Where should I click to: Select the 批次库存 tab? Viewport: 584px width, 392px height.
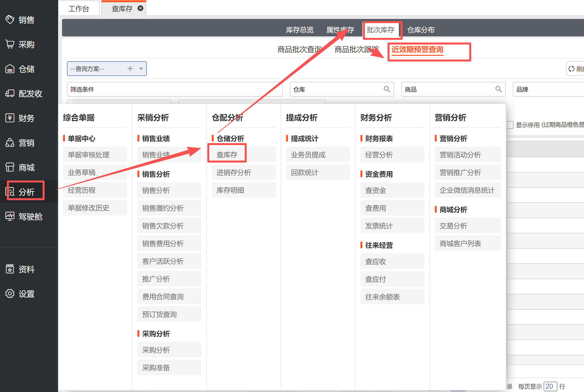click(x=381, y=30)
